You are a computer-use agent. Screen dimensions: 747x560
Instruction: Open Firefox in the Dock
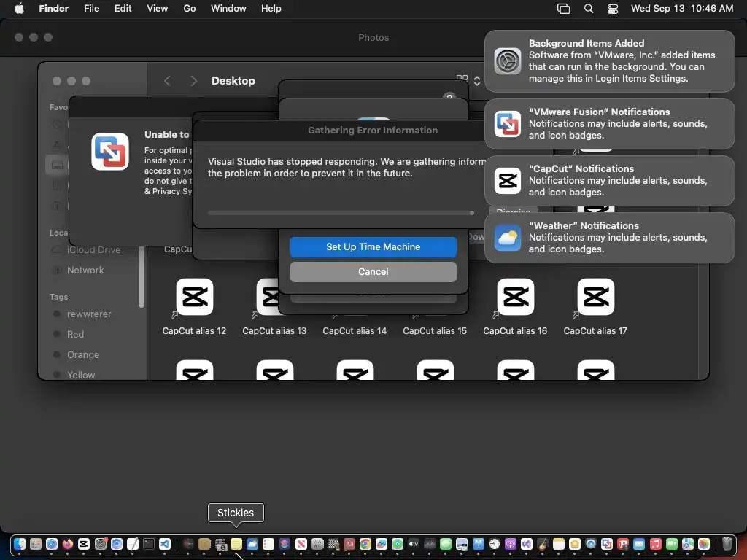(x=68, y=544)
